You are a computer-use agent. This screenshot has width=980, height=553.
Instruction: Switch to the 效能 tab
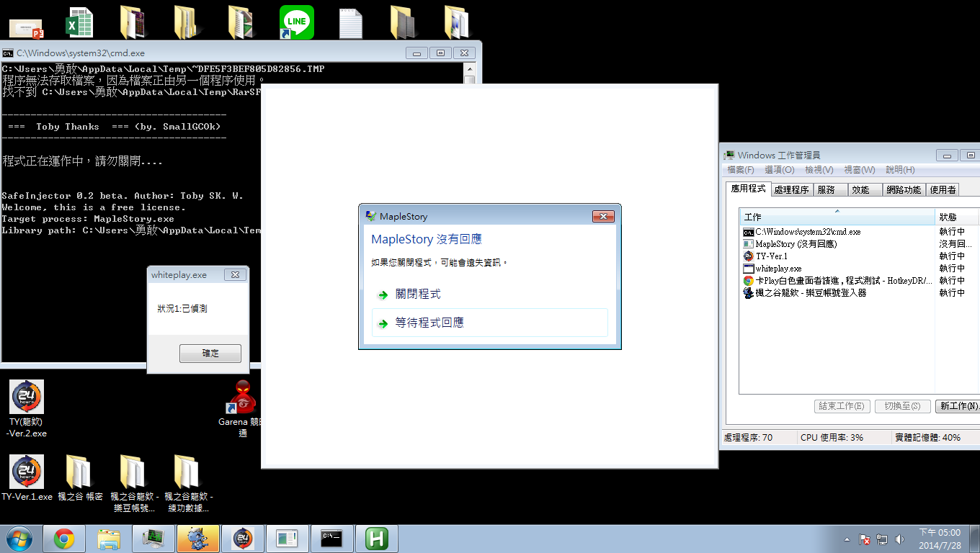(x=864, y=190)
